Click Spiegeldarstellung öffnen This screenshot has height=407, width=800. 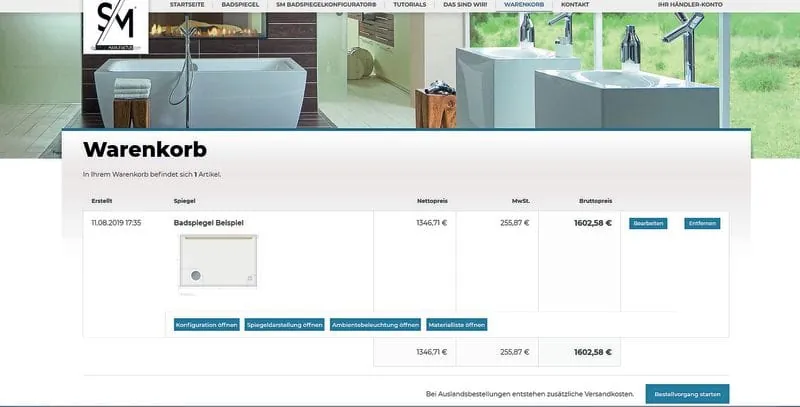pyautogui.click(x=285, y=325)
